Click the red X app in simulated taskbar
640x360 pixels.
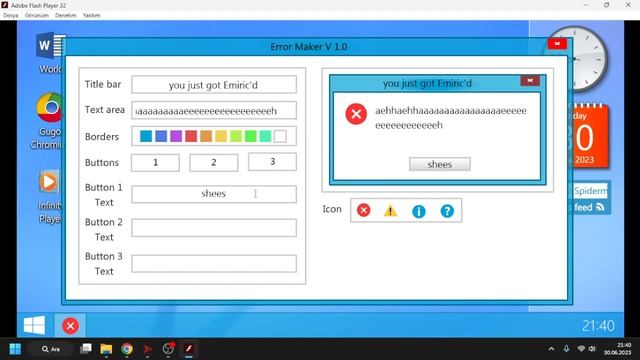coord(70,326)
